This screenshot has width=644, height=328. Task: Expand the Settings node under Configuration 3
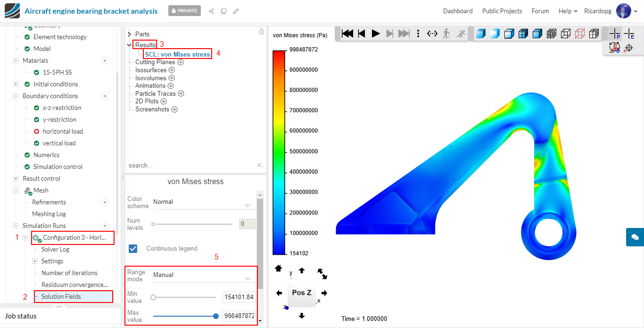pos(34,261)
